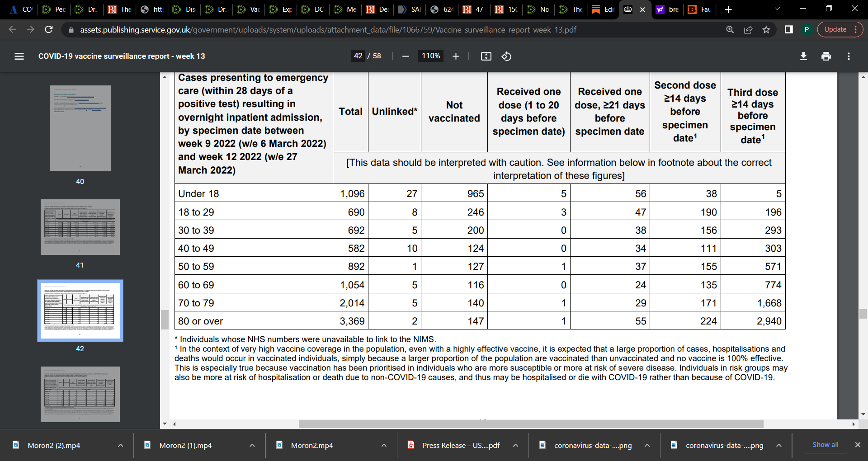Screen dimensions: 868x461
Task: Click the 'Unlinked*' column header
Action: [395, 112]
